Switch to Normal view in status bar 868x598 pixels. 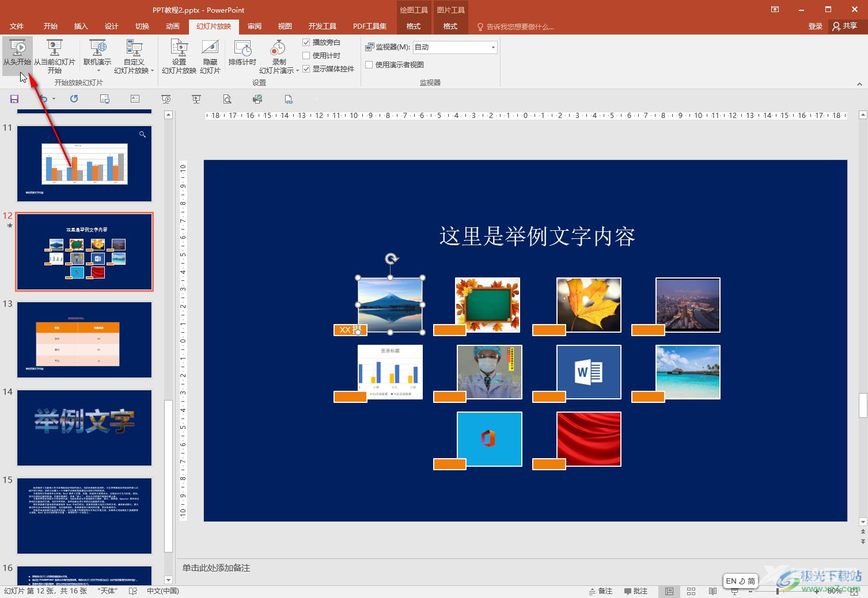coord(669,591)
